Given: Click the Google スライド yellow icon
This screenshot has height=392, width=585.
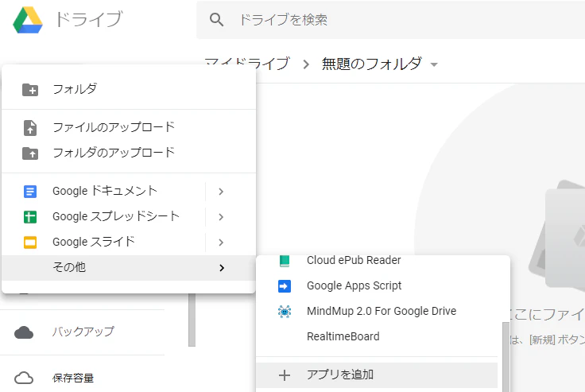Looking at the screenshot, I should click(x=30, y=243).
